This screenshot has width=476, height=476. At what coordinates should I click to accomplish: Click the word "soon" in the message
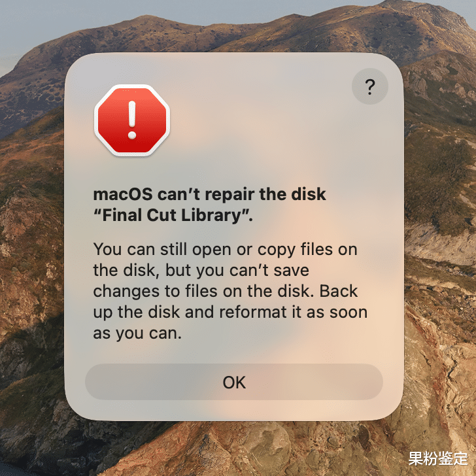pyautogui.click(x=348, y=313)
